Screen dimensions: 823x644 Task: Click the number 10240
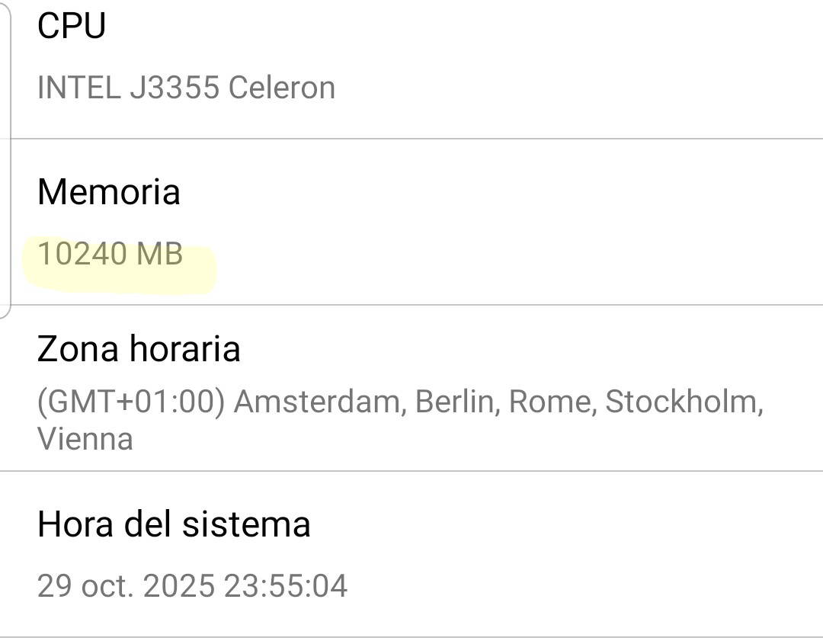tap(83, 254)
